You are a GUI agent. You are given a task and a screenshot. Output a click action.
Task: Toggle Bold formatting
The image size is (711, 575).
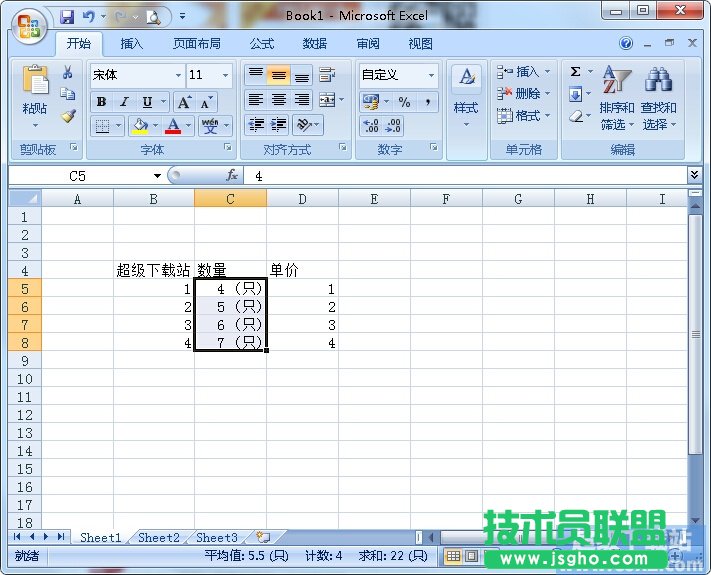point(101,102)
